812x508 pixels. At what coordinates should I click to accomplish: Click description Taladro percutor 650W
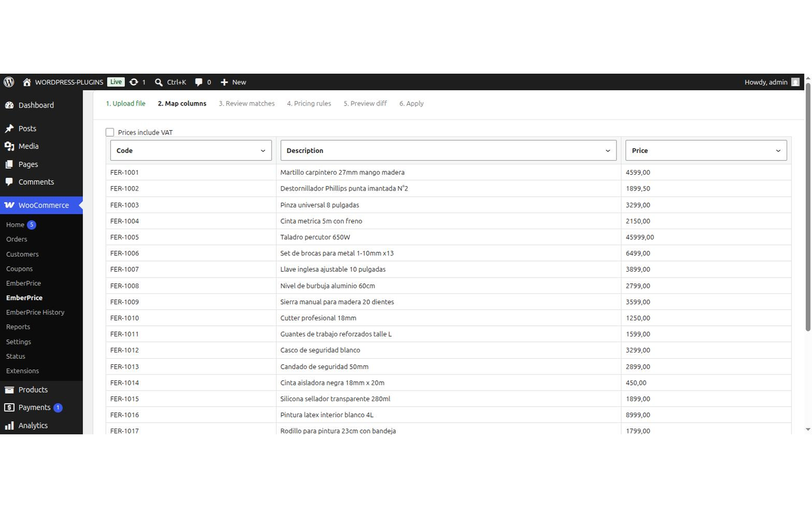[315, 237]
